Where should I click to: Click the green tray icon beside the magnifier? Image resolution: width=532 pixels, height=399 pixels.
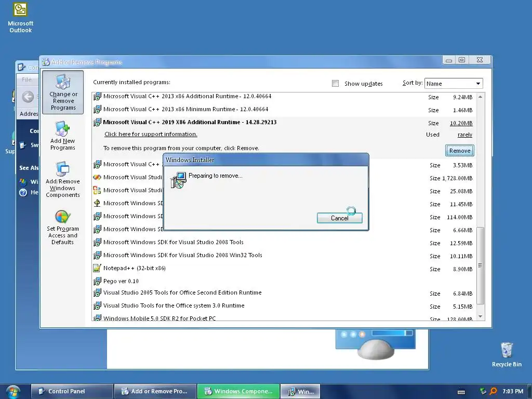click(483, 391)
